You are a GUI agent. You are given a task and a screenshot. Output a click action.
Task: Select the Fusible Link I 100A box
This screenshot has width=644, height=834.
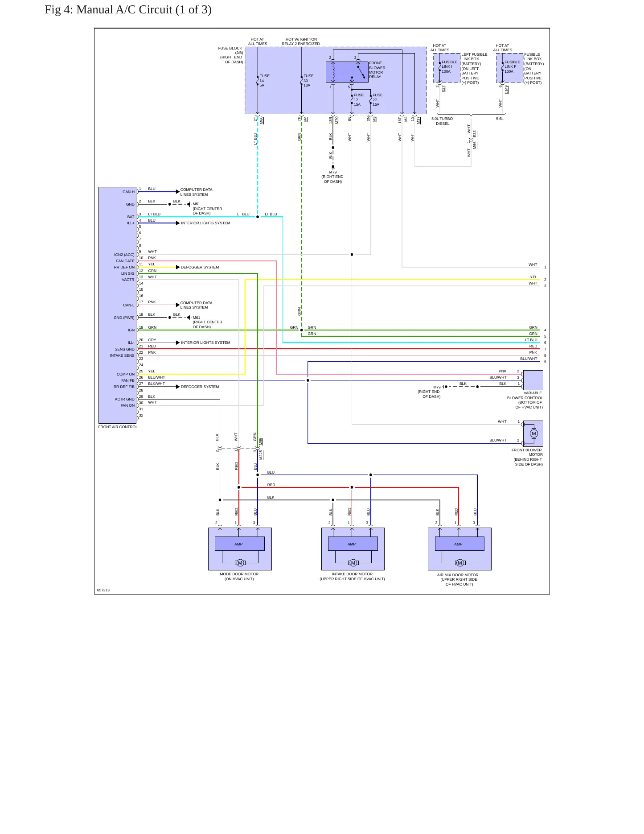point(447,68)
